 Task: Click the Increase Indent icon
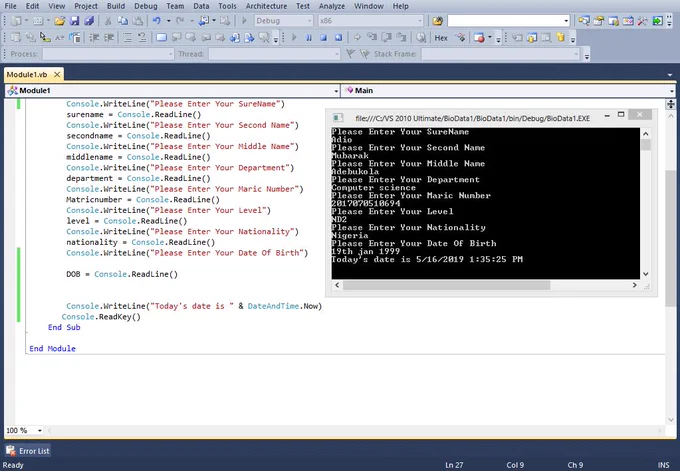(109, 38)
